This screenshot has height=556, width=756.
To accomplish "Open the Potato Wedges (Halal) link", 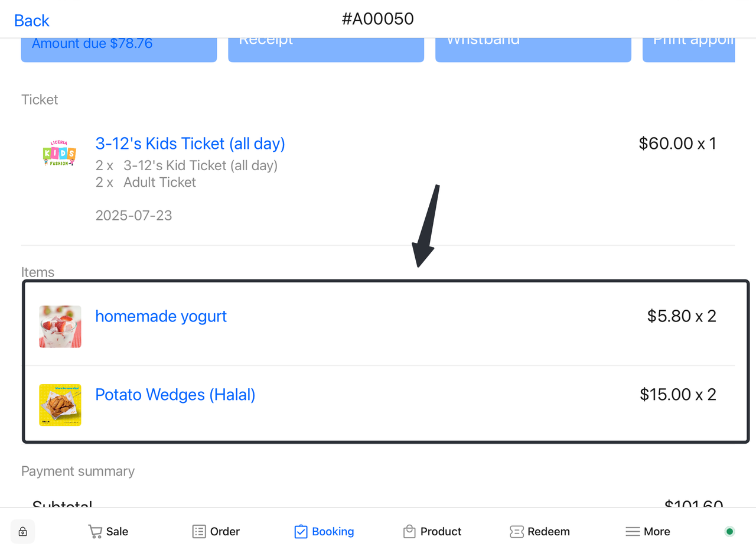I will pos(175,394).
